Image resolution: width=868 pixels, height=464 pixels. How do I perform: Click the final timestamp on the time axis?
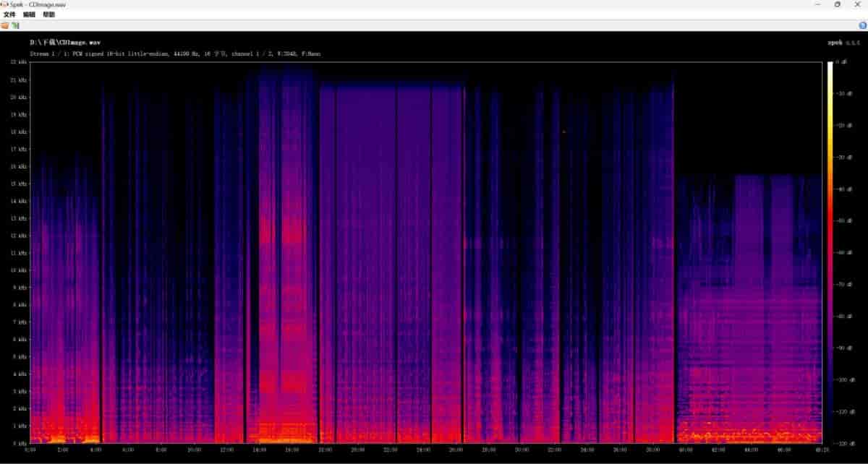822,450
